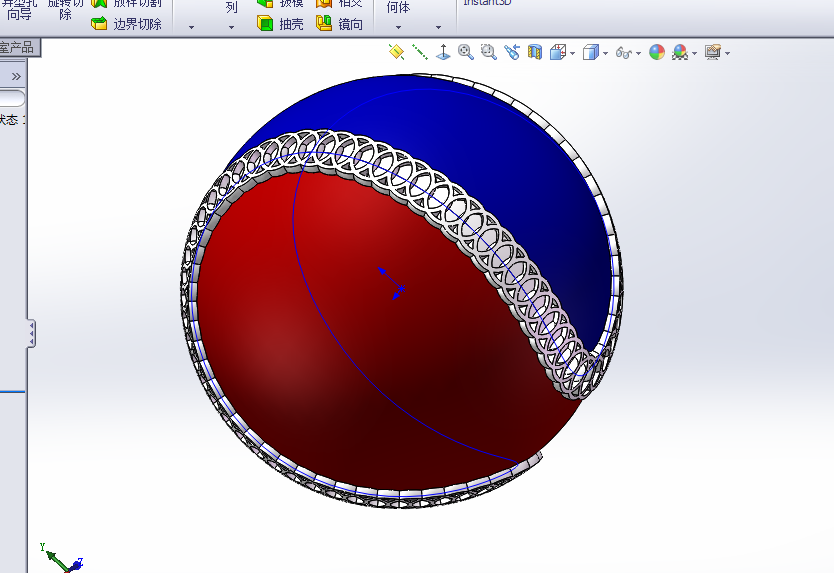Viewport: 834px width, 573px height.
Task: Expand the dropdown arrow under 何体 (geometry)
Action: tap(398, 27)
